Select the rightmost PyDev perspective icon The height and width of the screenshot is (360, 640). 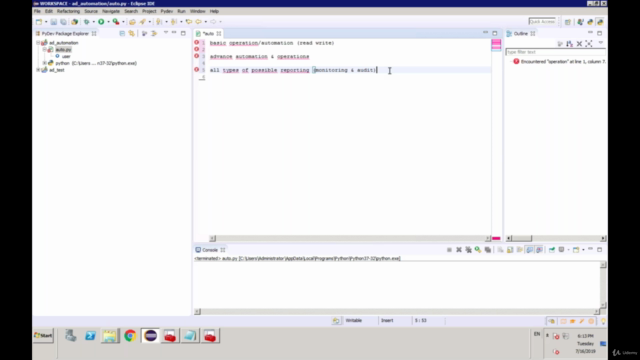click(600, 22)
